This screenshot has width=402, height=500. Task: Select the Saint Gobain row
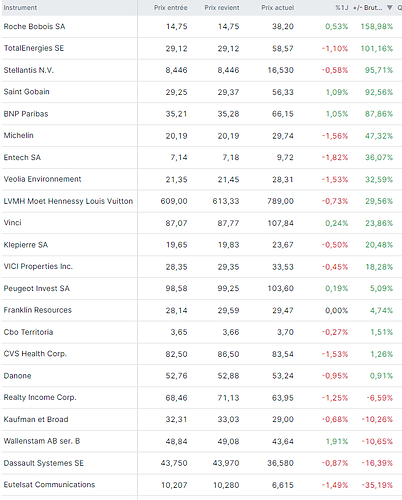pos(201,92)
